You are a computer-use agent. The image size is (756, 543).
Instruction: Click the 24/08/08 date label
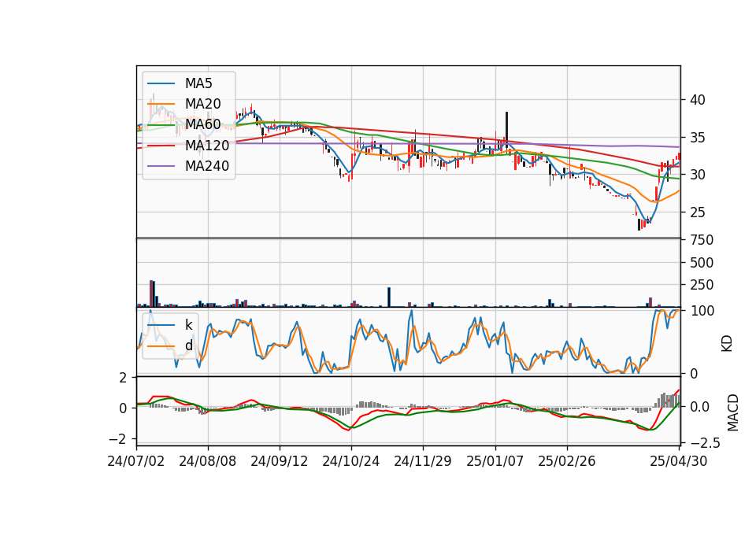tap(208, 461)
